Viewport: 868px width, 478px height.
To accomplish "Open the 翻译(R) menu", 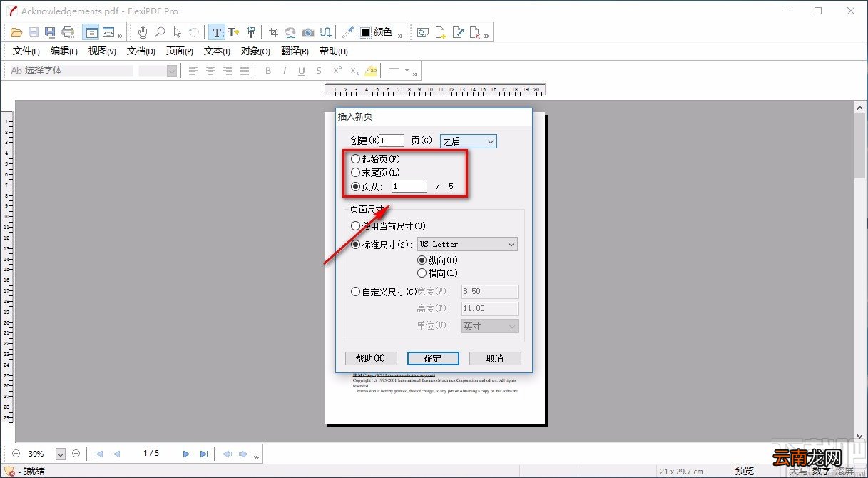I will [295, 51].
